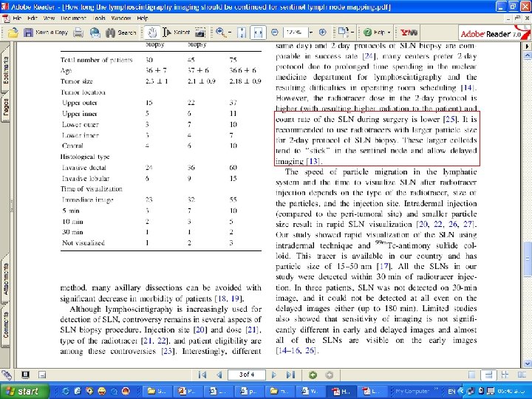
Task: Click the Save a Copy button
Action: (x=46, y=33)
